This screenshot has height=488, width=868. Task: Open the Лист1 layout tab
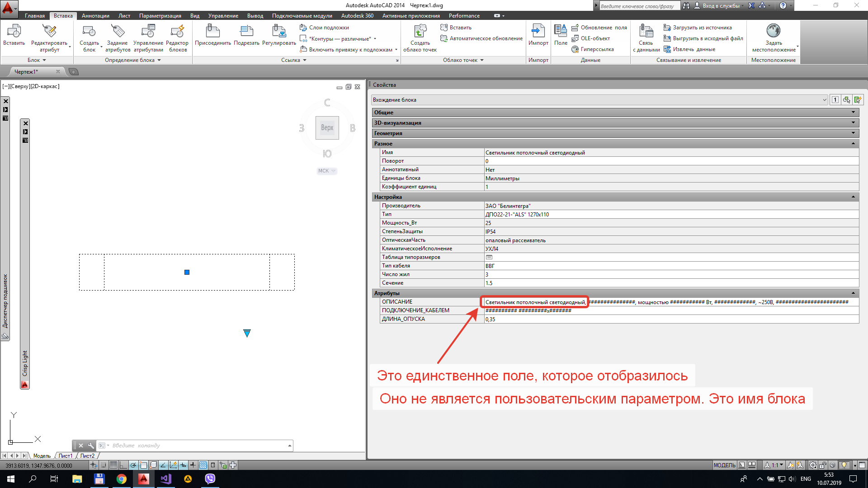click(x=66, y=455)
